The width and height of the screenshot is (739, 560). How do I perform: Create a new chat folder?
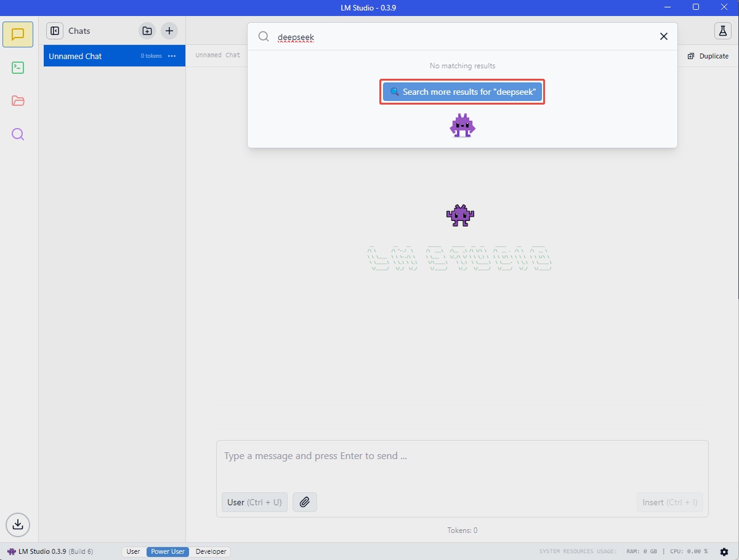coord(147,31)
